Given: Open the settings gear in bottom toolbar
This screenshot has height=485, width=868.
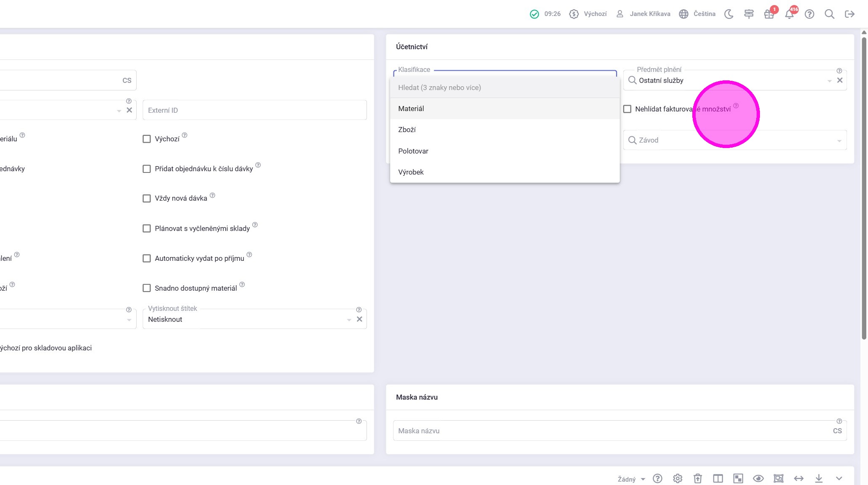Looking at the screenshot, I should pos(678,478).
